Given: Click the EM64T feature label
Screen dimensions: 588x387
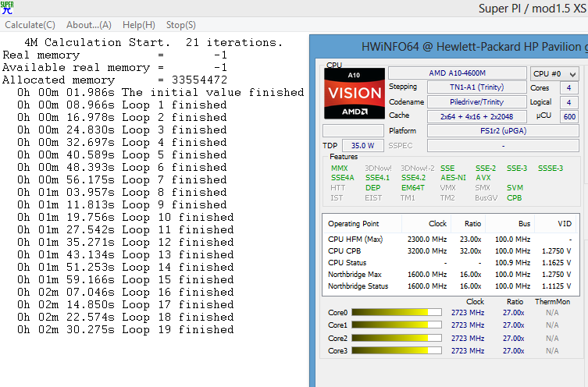Looking at the screenshot, I should click(412, 188).
